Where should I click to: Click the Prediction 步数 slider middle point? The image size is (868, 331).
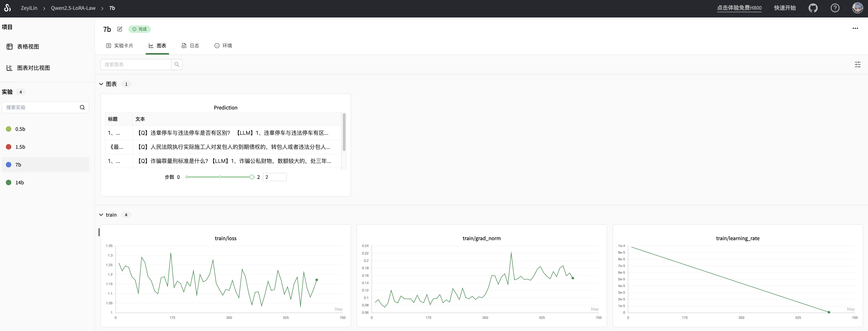coord(220,177)
